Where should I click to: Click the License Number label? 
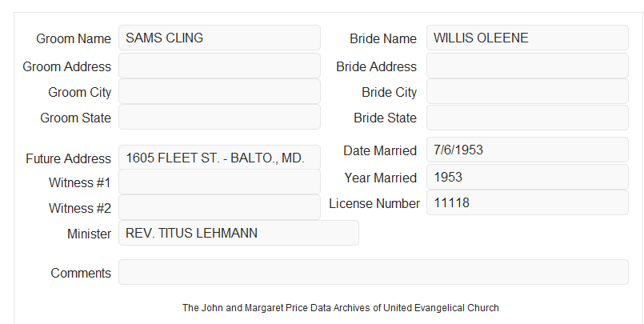click(x=374, y=204)
